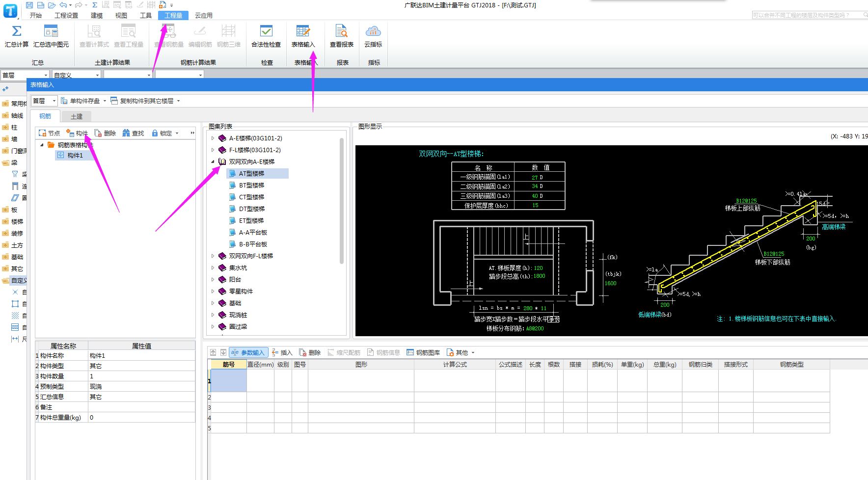Image resolution: width=868 pixels, height=480 pixels.
Task: Expand the 双网双向F-L楼梯 atlas node
Action: (213, 256)
